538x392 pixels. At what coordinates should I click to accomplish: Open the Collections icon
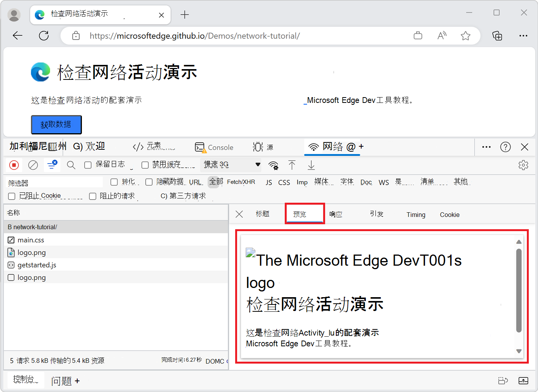pos(497,36)
